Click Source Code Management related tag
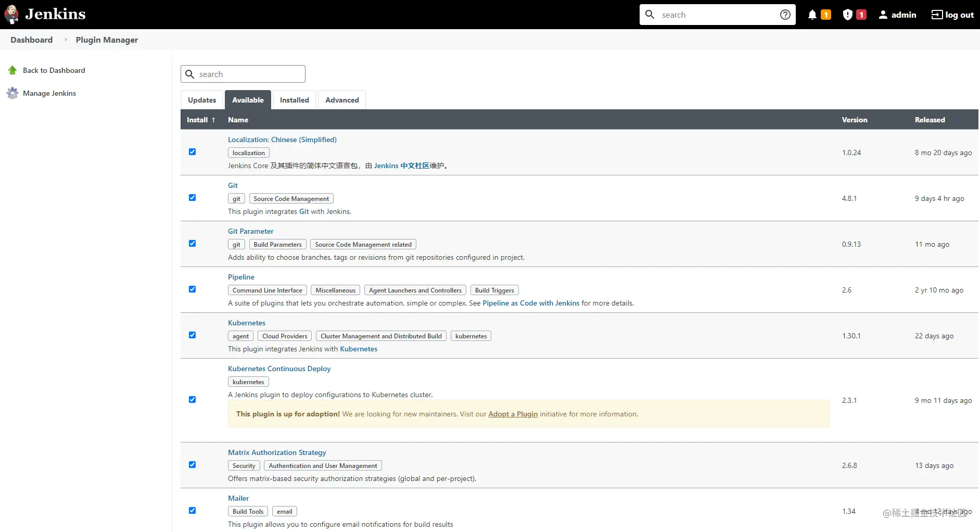The width and height of the screenshot is (980, 532). [363, 244]
